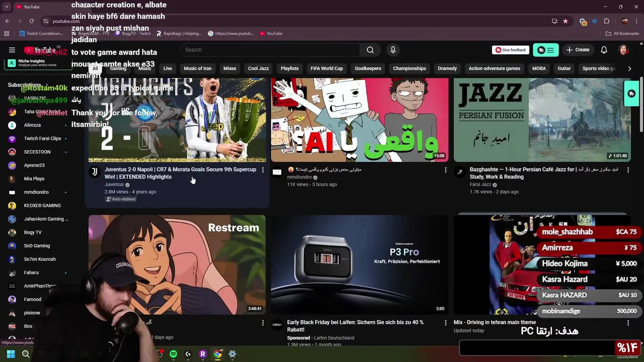
Task: Bookmark star in the address bar
Action: coord(566,21)
